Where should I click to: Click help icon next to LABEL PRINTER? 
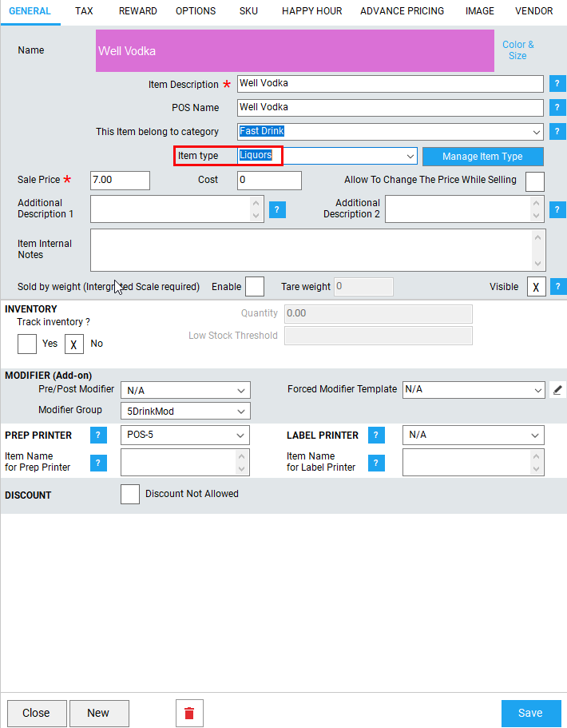[x=376, y=436]
